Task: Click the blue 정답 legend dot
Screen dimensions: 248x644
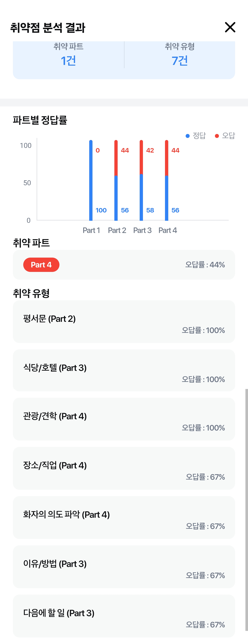Action: coord(188,136)
